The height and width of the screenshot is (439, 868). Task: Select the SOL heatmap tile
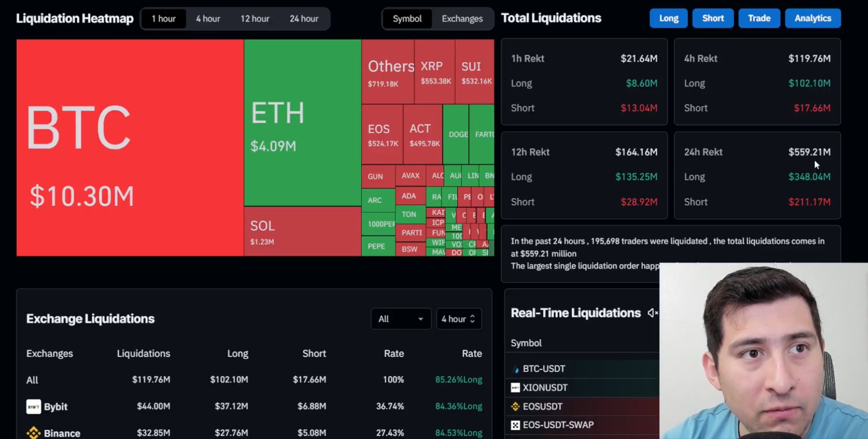click(x=302, y=231)
